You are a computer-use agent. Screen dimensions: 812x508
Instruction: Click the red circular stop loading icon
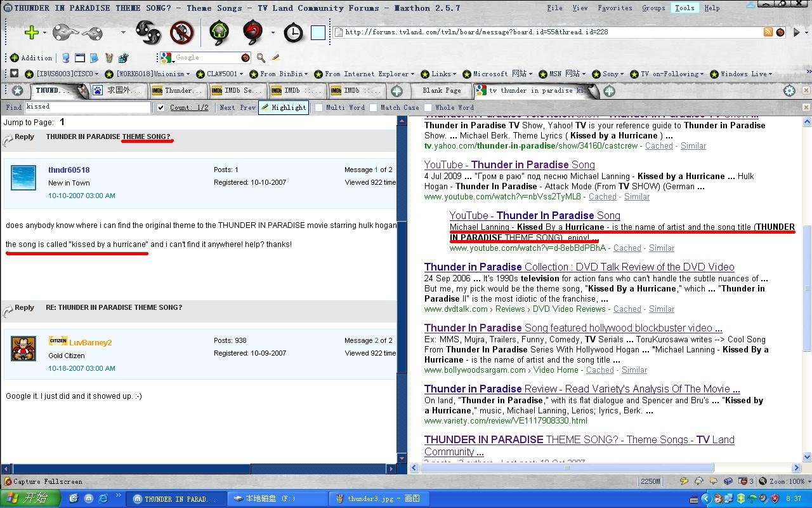coord(182,32)
